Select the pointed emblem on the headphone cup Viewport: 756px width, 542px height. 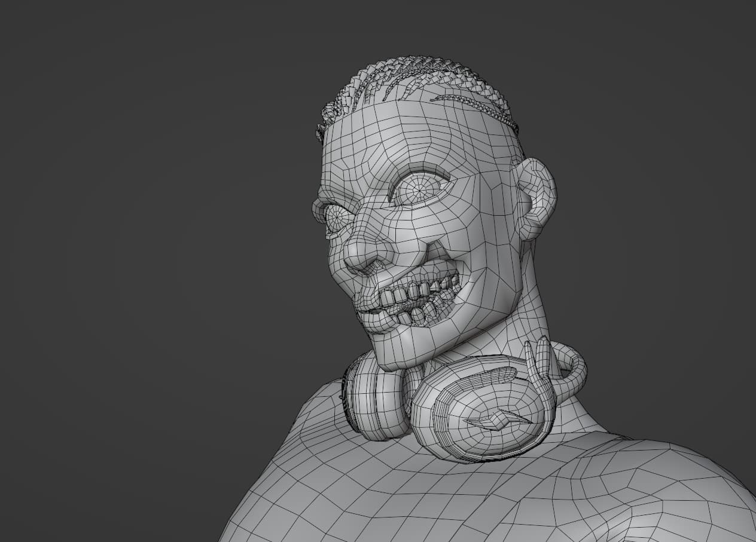[x=496, y=420]
